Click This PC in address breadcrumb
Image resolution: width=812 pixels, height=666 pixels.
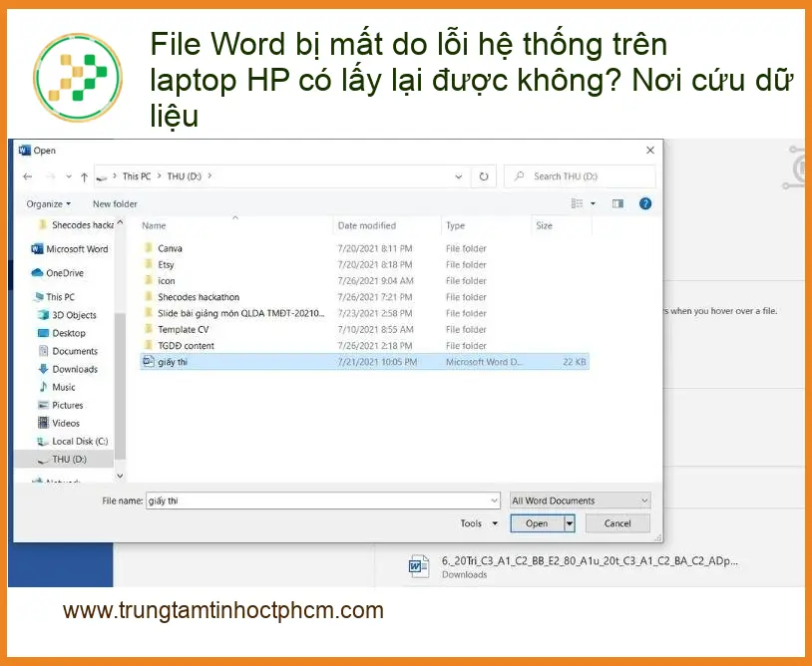137,176
